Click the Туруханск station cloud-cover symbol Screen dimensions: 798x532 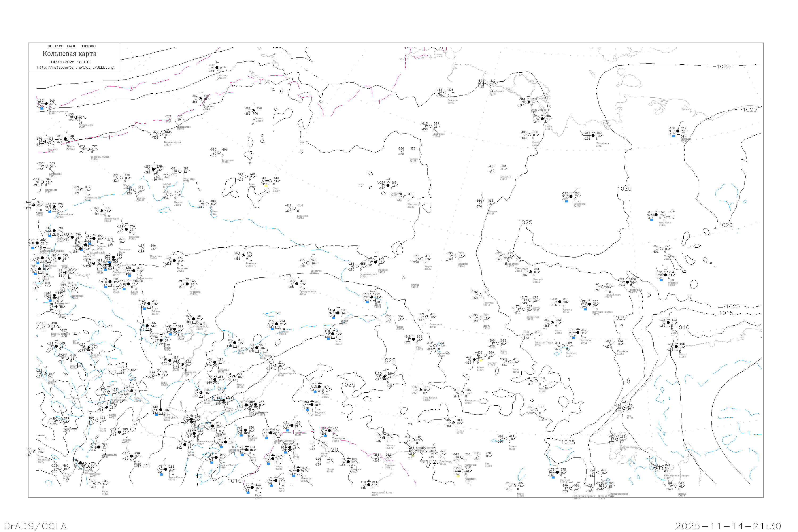(x=201, y=99)
